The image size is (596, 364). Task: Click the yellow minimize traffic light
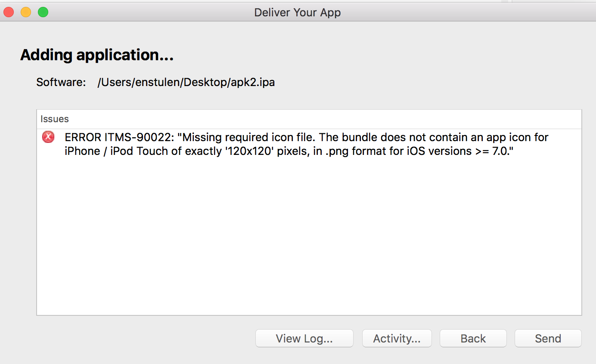pyautogui.click(x=26, y=12)
